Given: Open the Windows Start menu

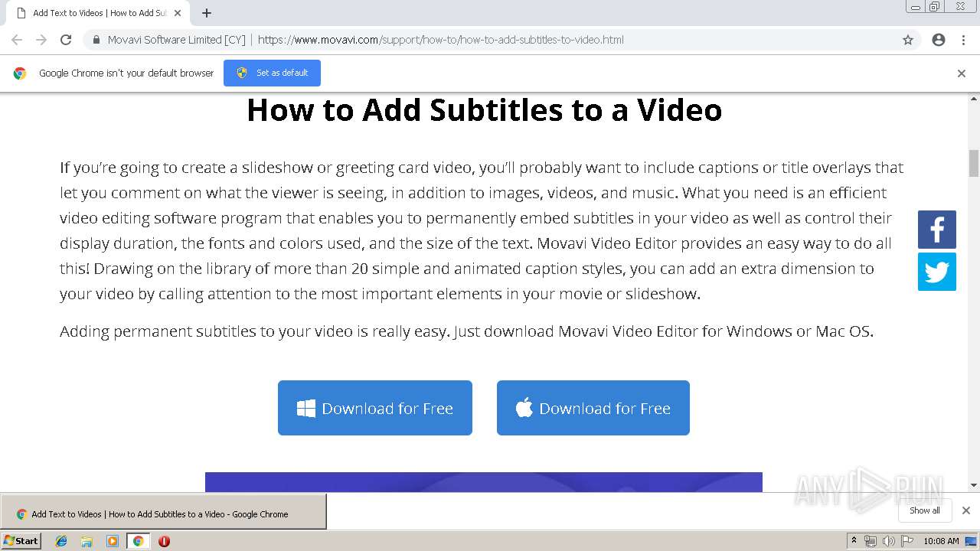Looking at the screenshot, I should click(x=21, y=540).
